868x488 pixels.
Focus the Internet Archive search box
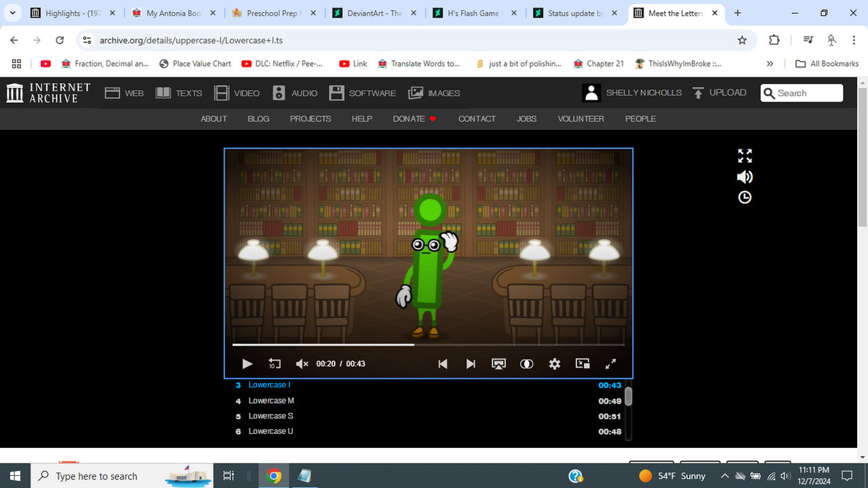(802, 93)
